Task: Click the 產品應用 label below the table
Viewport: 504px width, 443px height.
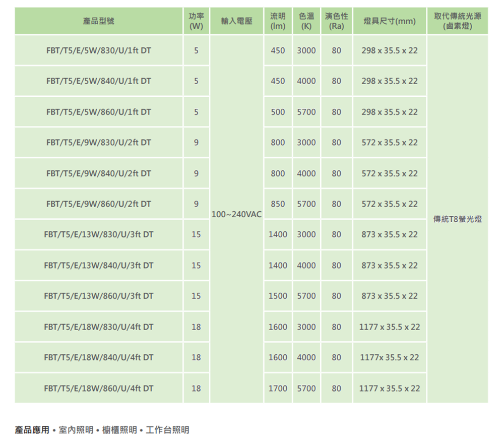Action: [32, 430]
